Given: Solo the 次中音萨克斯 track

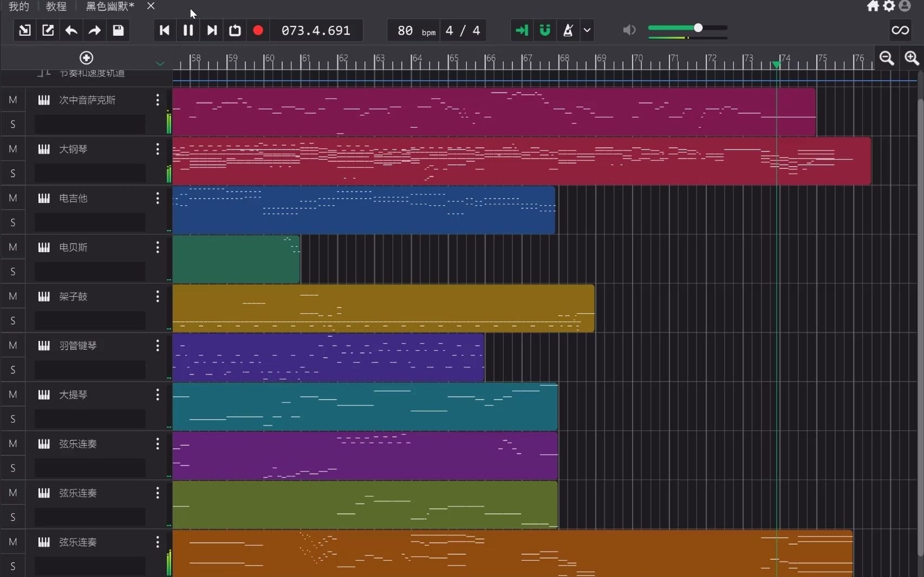Looking at the screenshot, I should (x=13, y=124).
